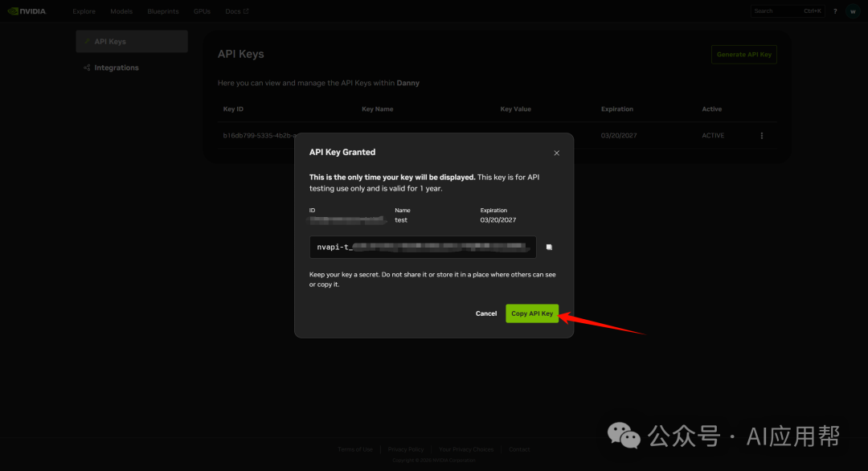The height and width of the screenshot is (471, 868).
Task: Open the Docs external link
Action: [237, 11]
